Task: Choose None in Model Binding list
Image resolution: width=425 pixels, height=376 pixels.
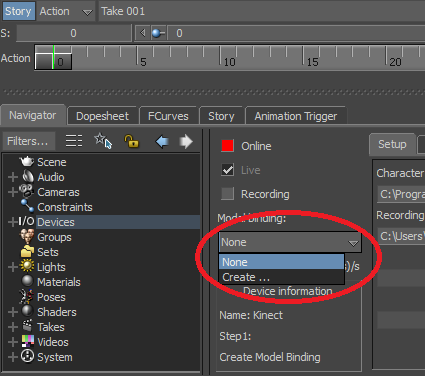Action: [x=281, y=262]
